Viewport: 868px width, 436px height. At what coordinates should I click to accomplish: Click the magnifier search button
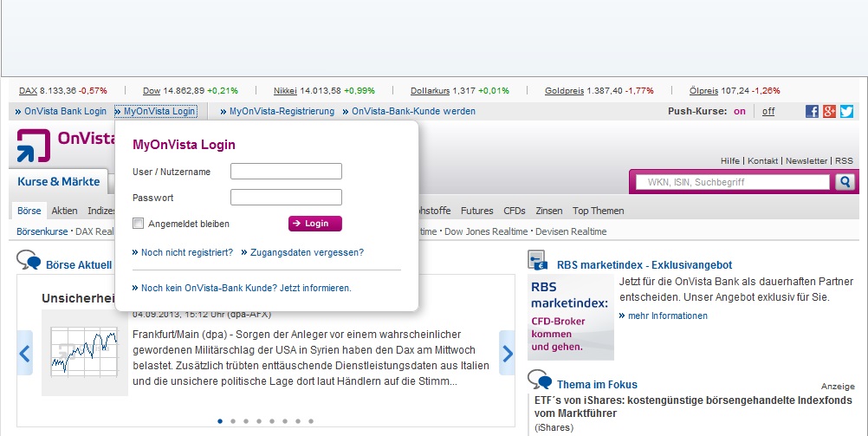[x=845, y=182]
